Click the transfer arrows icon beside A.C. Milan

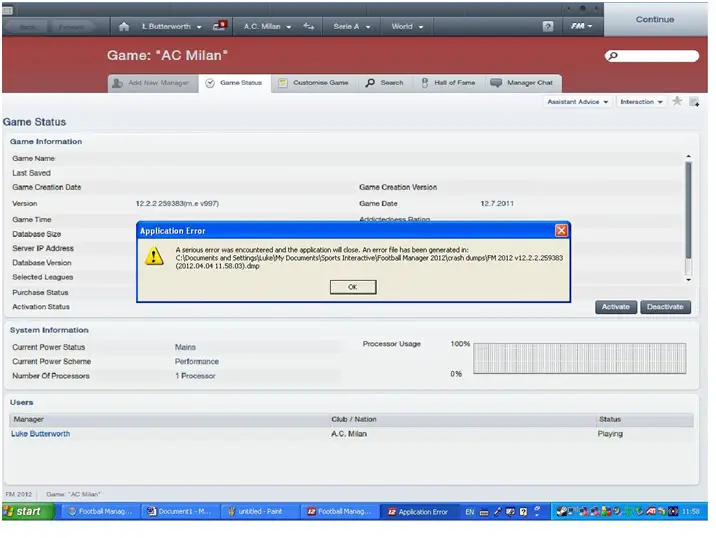coord(309,26)
